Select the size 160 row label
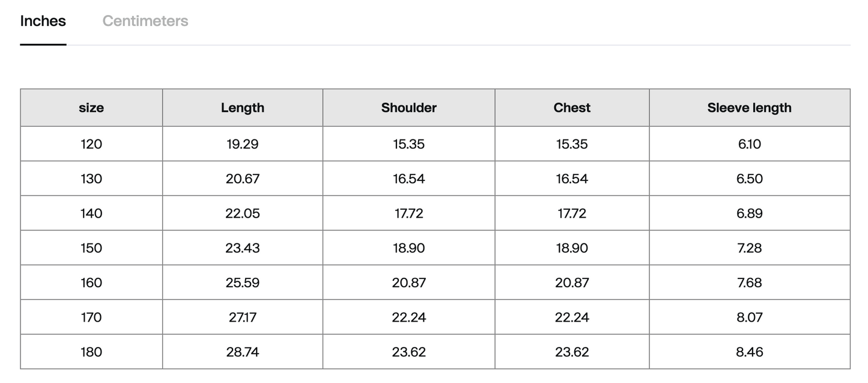Image resolution: width=868 pixels, height=383 pixels. [91, 283]
